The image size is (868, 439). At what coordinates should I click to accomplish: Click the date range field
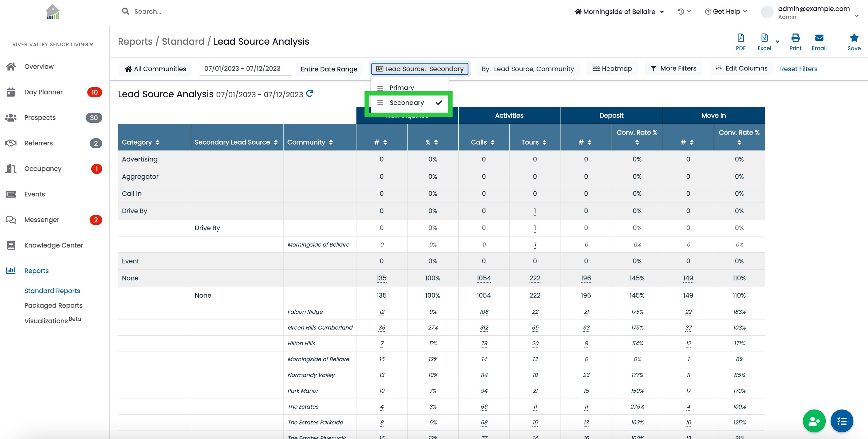245,69
